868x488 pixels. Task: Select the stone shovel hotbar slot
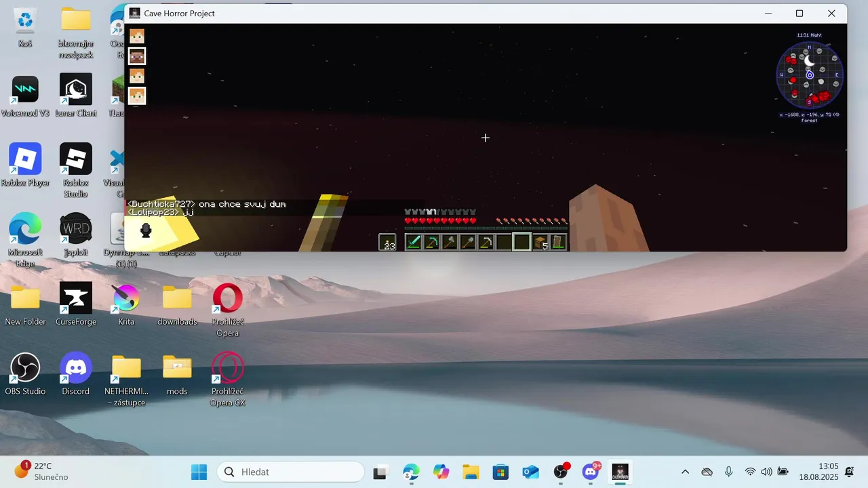(467, 242)
